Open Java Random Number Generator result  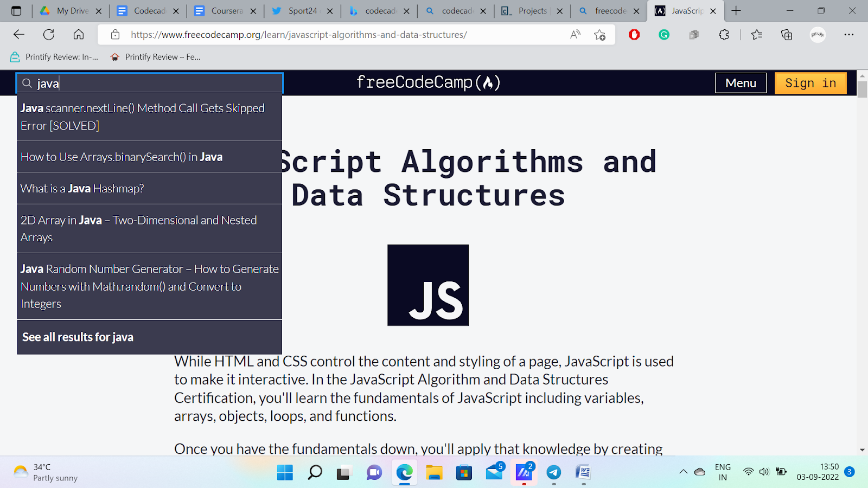click(150, 286)
